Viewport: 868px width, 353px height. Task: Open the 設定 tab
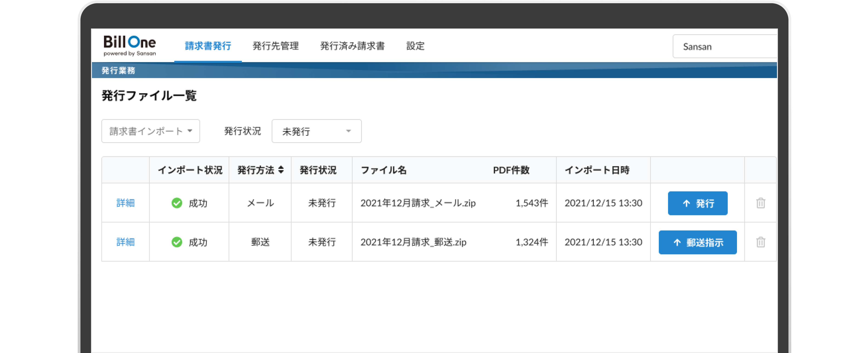(415, 46)
